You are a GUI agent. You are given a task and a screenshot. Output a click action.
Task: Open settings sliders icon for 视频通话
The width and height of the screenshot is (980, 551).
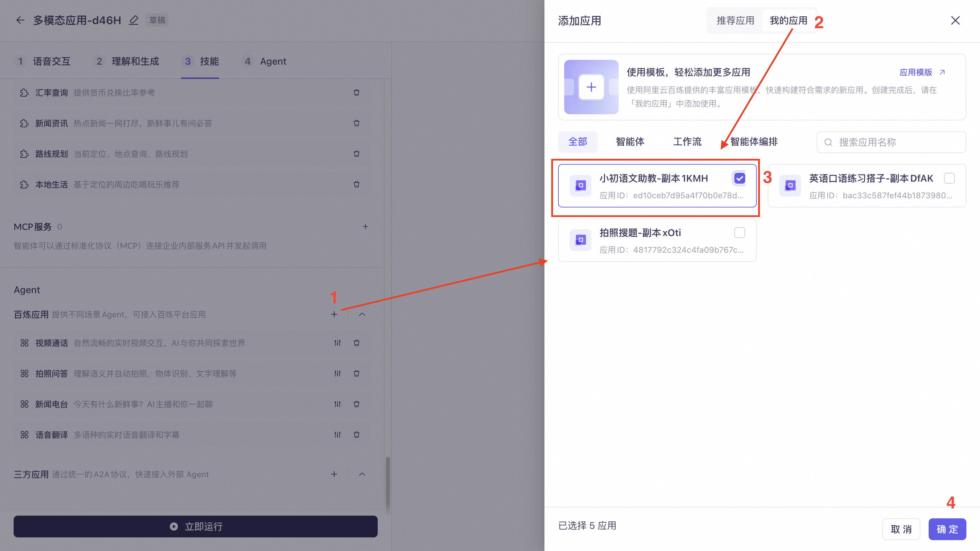tap(338, 343)
